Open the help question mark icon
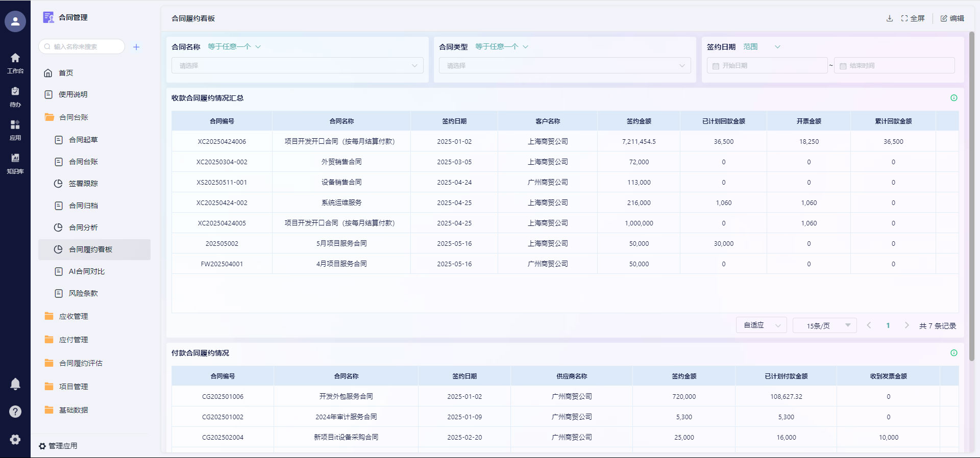The width and height of the screenshot is (980, 458). 15,412
